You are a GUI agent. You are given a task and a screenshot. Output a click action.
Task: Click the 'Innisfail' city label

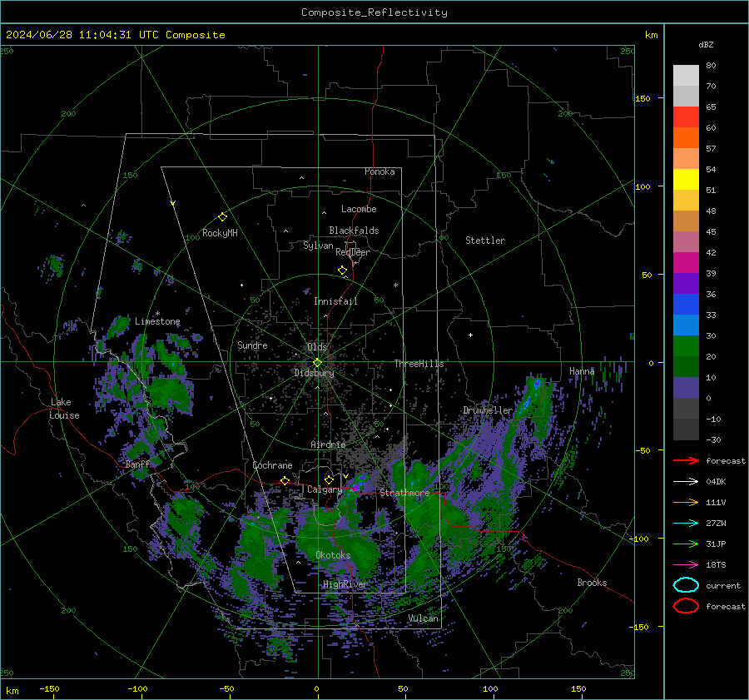tap(335, 301)
